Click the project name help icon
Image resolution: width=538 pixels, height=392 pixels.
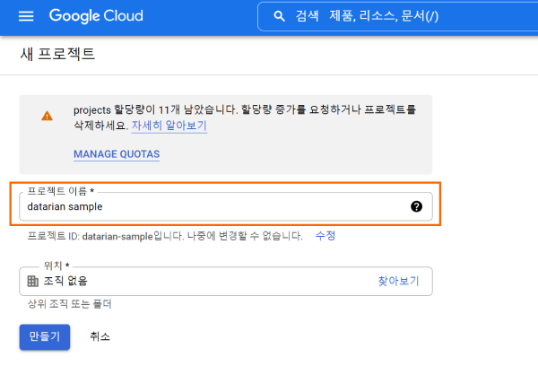tap(416, 206)
